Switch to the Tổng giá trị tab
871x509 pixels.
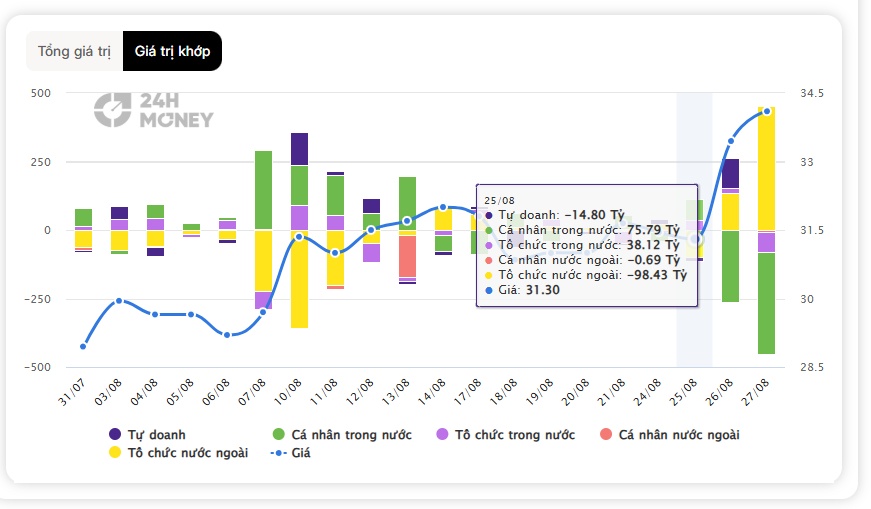(x=74, y=51)
